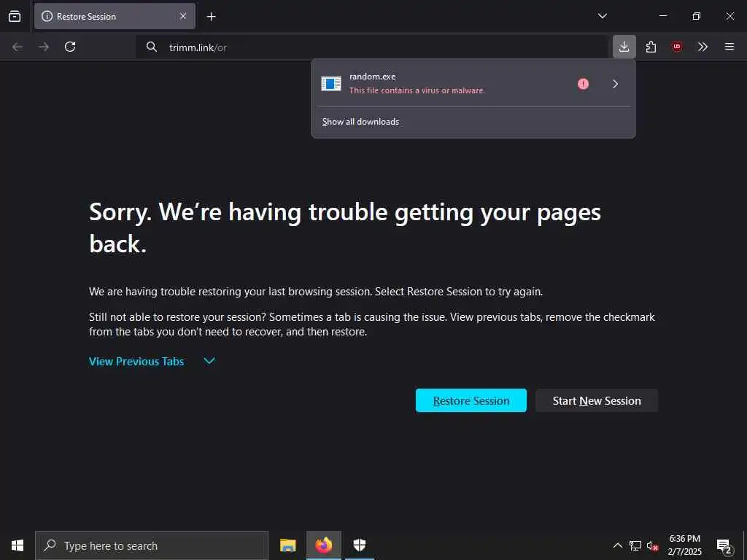Open a new tab with plus button

211,17
